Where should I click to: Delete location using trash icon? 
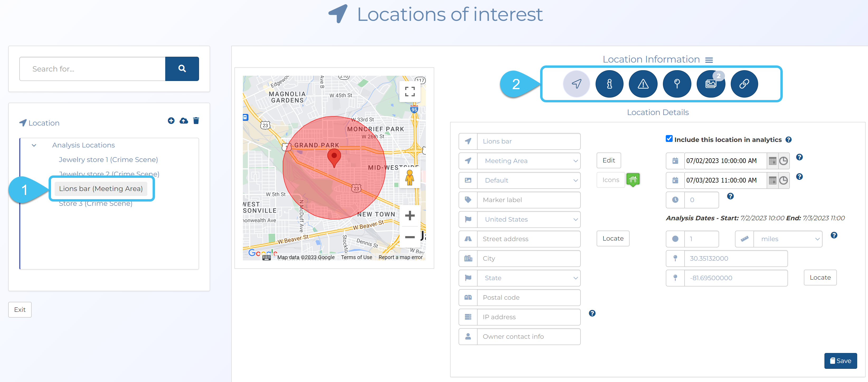196,121
